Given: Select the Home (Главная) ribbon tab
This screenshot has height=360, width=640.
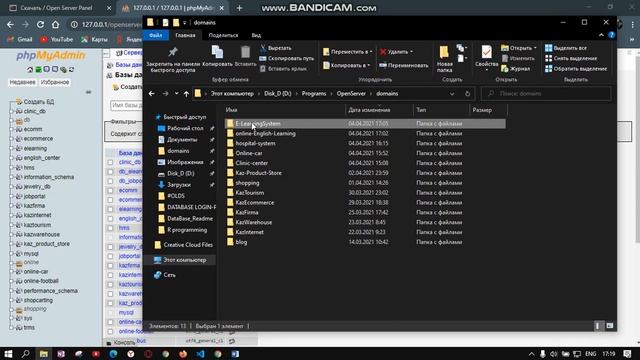Looking at the screenshot, I should click(185, 36).
